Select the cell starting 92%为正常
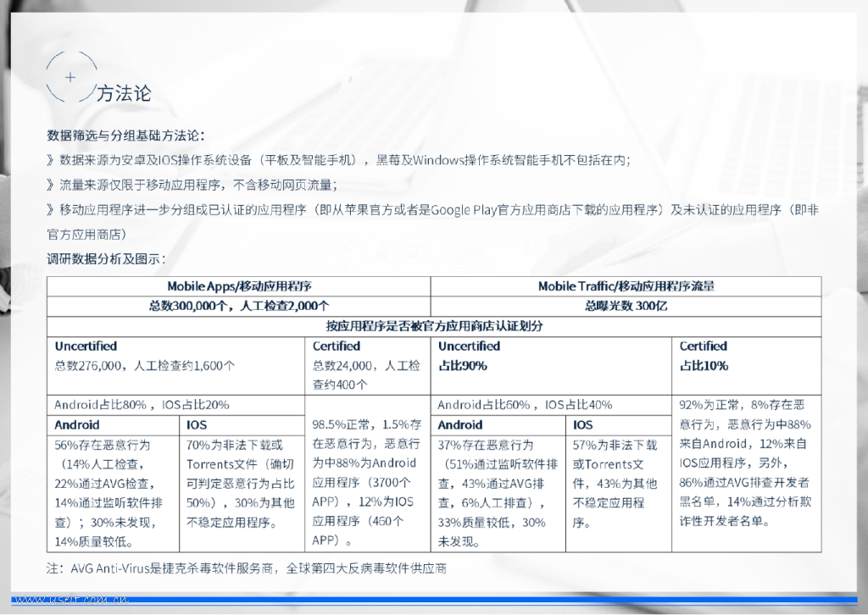The width and height of the screenshot is (868, 615). (746, 474)
